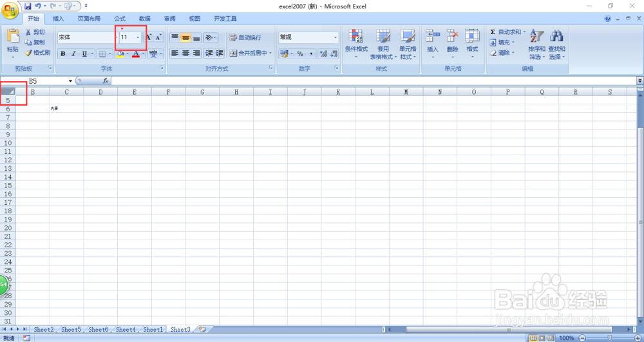644x342 pixels.
Task: Open 单元格样式 cell styles
Action: 408,44
